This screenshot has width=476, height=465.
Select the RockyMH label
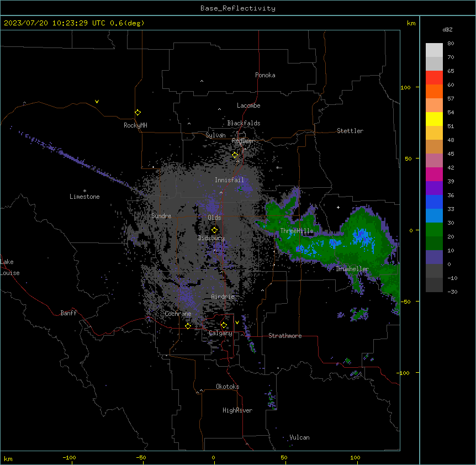[135, 125]
